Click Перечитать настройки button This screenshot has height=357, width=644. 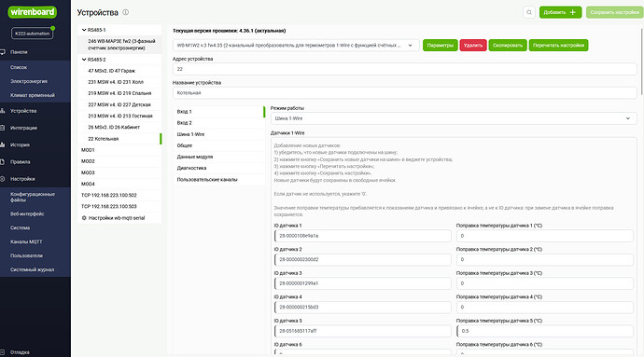[x=558, y=45]
